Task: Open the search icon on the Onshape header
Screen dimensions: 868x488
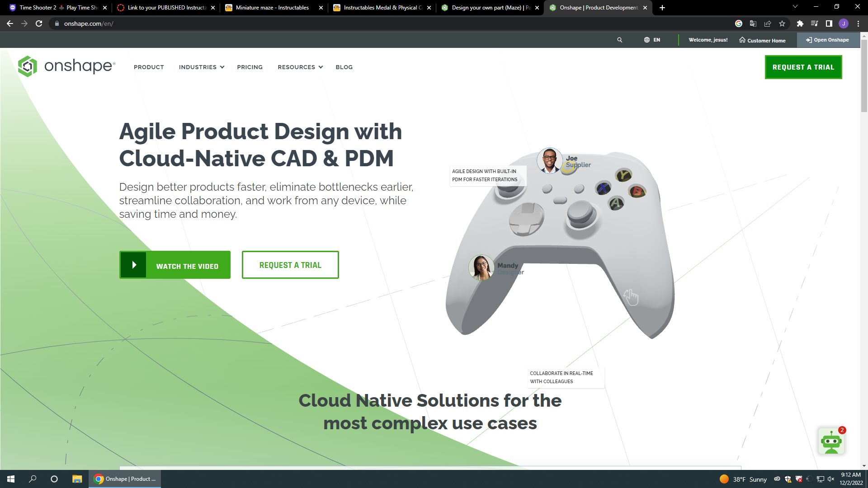Action: [620, 40]
